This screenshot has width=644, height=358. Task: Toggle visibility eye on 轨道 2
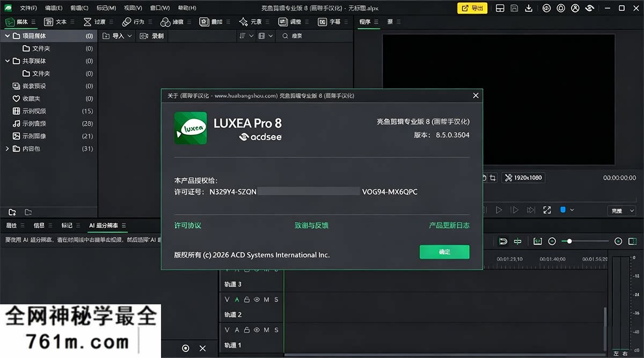(x=257, y=299)
